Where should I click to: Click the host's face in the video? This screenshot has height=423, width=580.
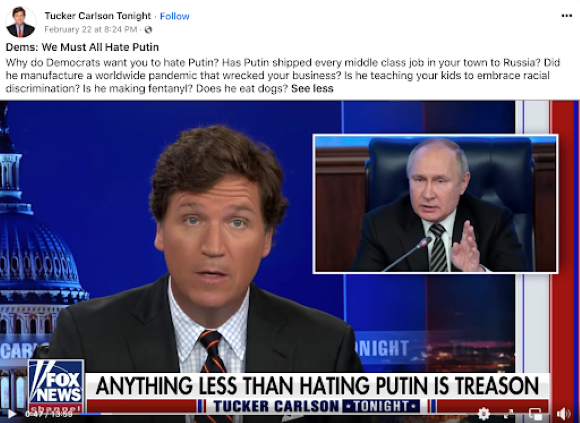pyautogui.click(x=213, y=237)
